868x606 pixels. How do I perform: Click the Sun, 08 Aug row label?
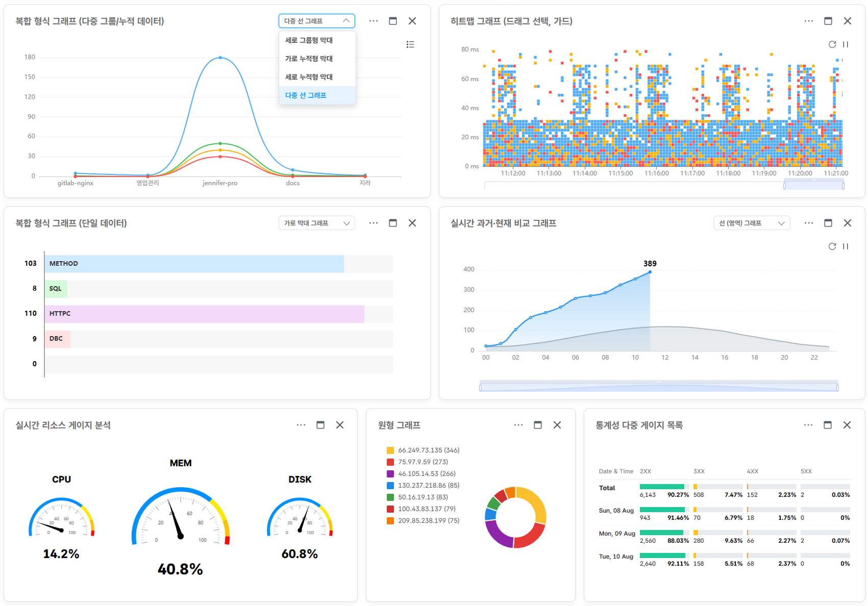(616, 511)
